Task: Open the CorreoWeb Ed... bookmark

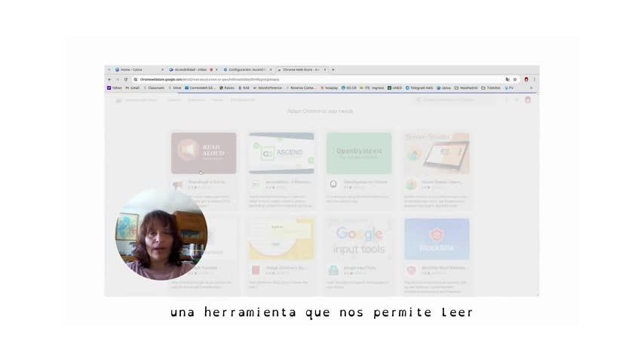Action: [x=200, y=88]
